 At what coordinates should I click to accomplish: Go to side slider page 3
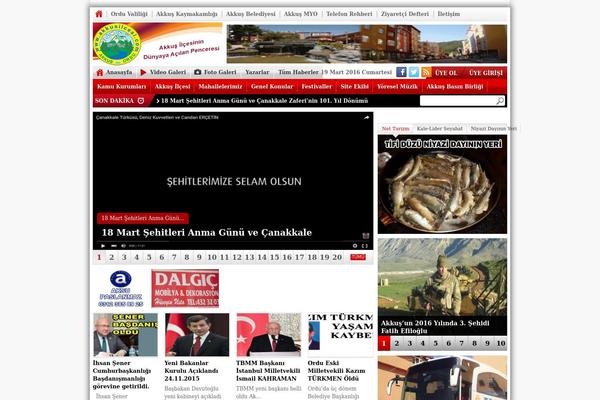click(x=410, y=343)
